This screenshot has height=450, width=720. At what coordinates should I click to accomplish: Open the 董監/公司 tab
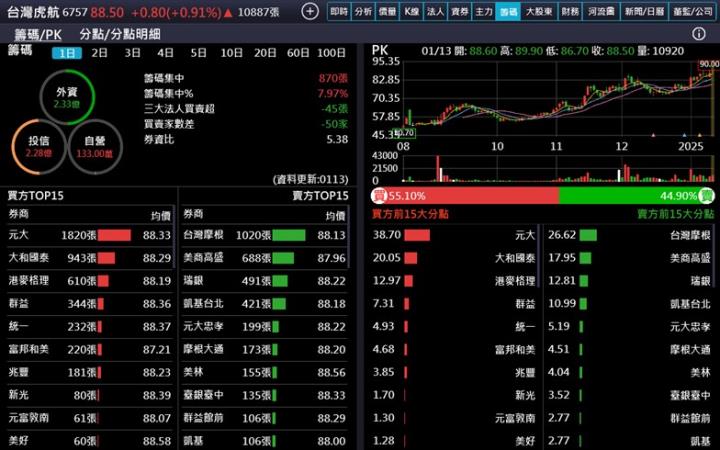click(692, 11)
